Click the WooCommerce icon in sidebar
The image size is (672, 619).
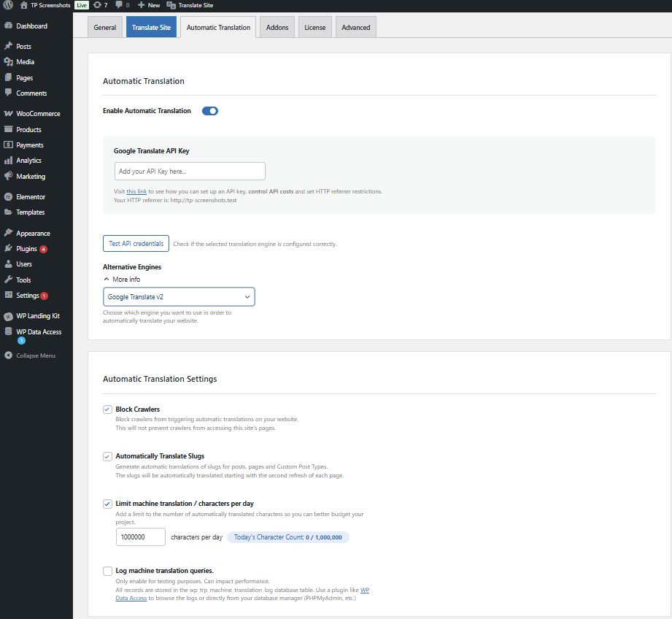8,114
